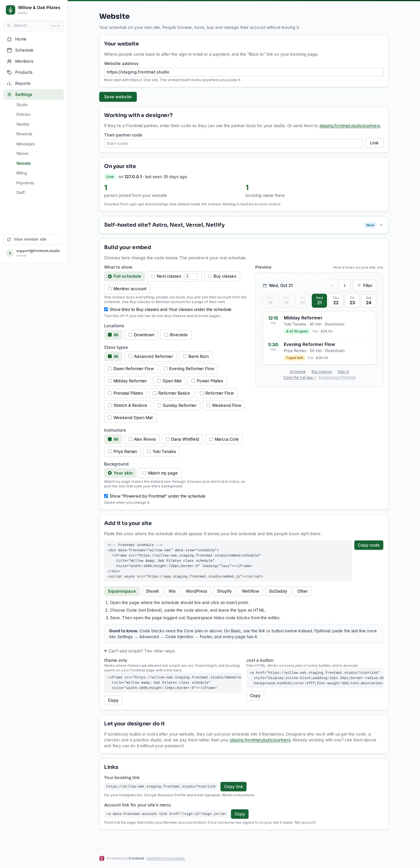
Task: Go to previous week in the preview
Action: (332, 285)
